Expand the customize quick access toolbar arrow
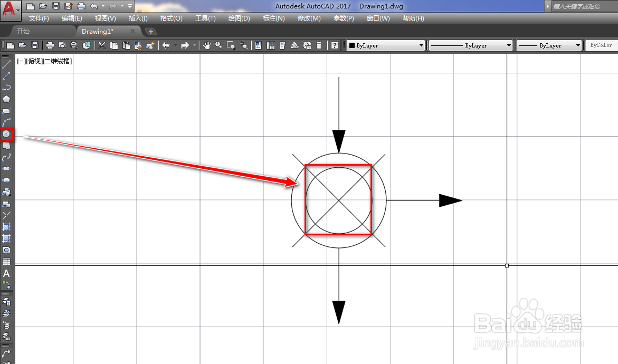This screenshot has width=618, height=364. (130, 6)
